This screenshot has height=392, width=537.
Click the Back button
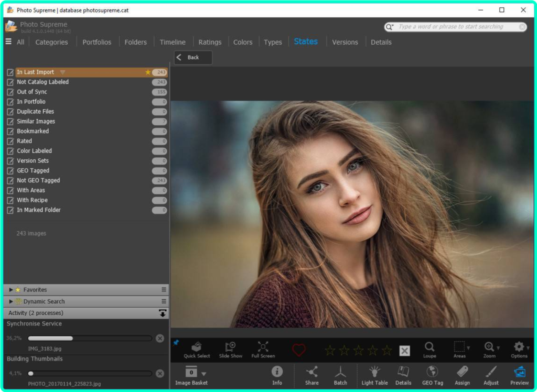[x=193, y=57]
